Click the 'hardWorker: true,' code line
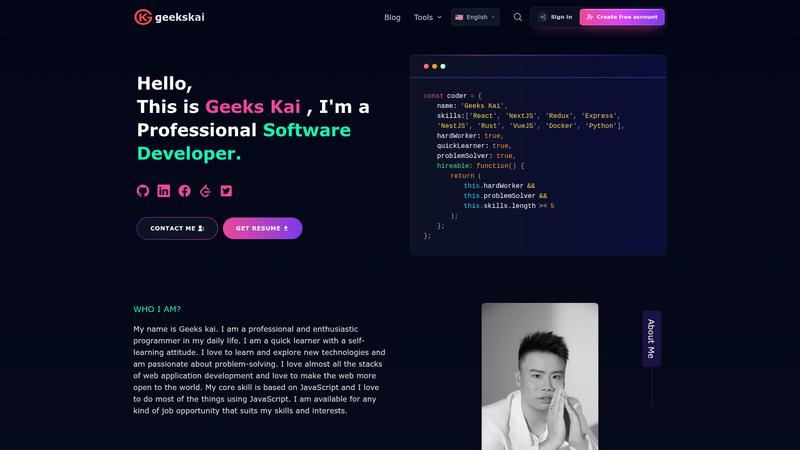This screenshot has height=450, width=800. click(470, 136)
